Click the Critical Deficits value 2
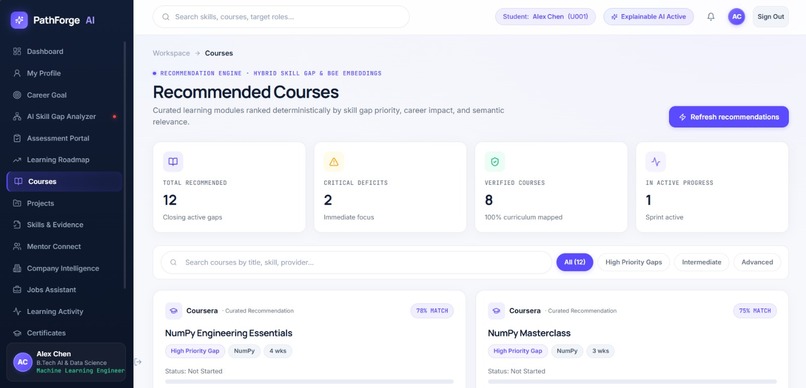Image resolution: width=806 pixels, height=388 pixels. coord(328,200)
